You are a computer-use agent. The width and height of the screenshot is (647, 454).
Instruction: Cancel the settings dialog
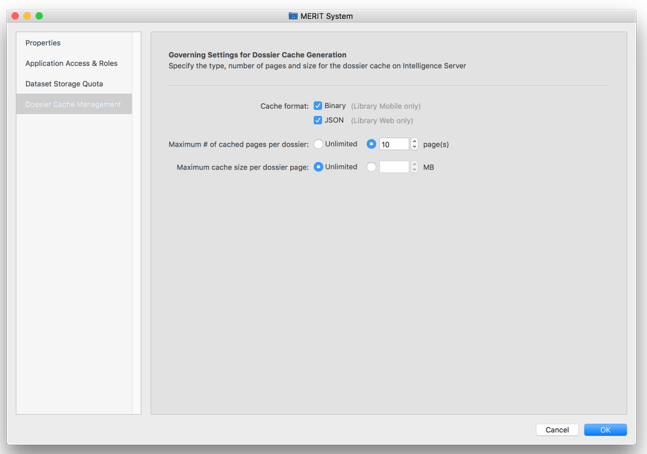(x=557, y=430)
